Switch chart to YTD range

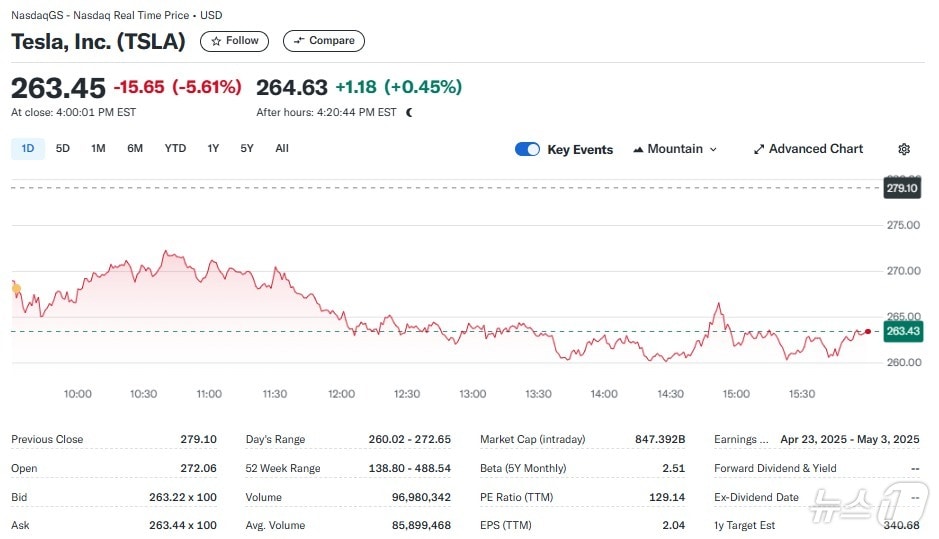point(175,148)
